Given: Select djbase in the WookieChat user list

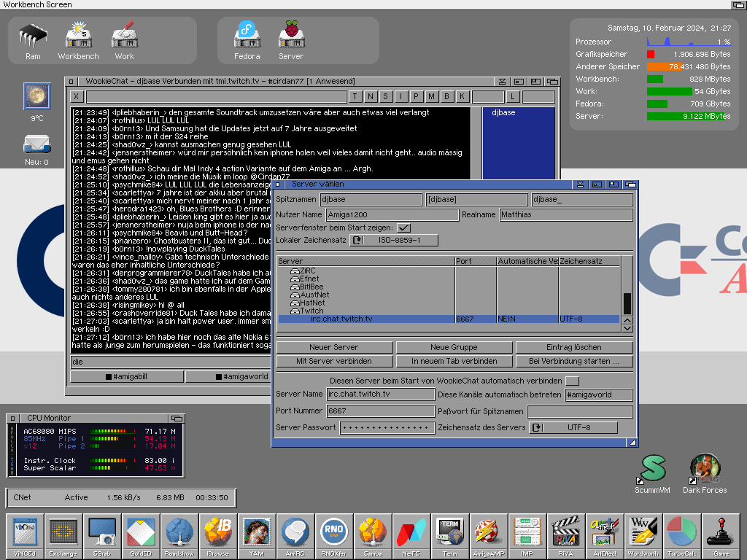Looking at the screenshot, I should (503, 113).
